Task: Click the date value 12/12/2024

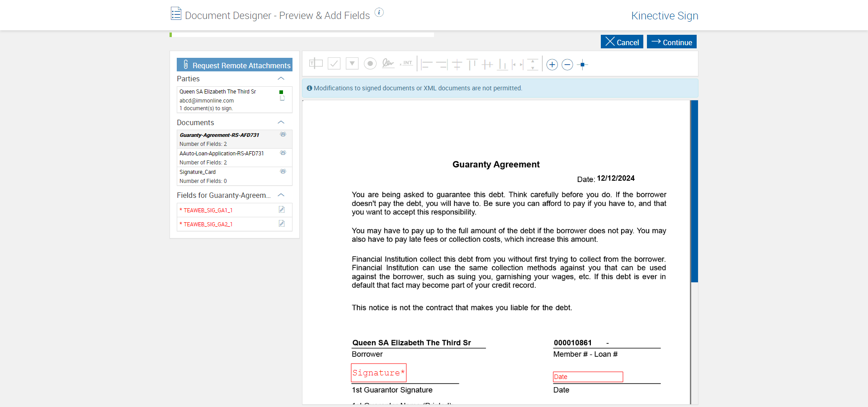Action: [616, 178]
